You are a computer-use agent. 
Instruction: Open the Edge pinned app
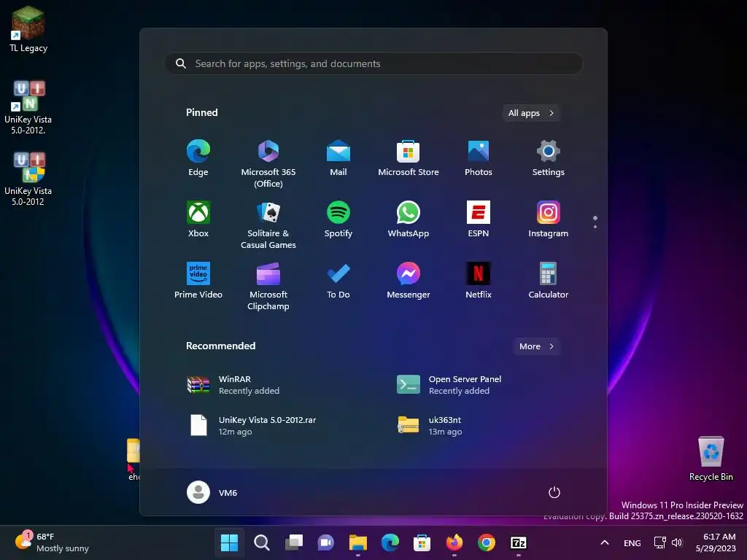click(x=198, y=158)
